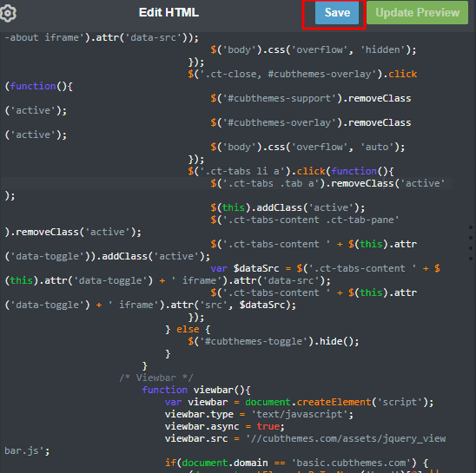Click the viewbar.type 'text/javascript' line
The height and width of the screenshot is (473, 476).
[259, 414]
